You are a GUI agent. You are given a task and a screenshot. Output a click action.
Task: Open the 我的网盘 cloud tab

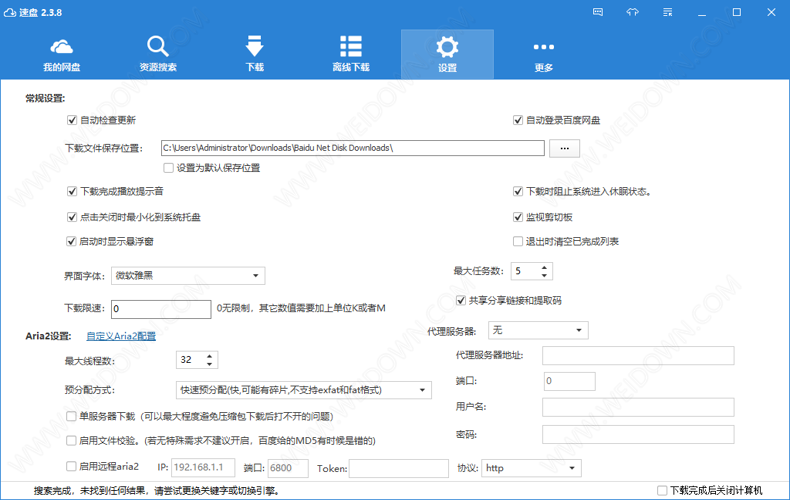pyautogui.click(x=61, y=54)
